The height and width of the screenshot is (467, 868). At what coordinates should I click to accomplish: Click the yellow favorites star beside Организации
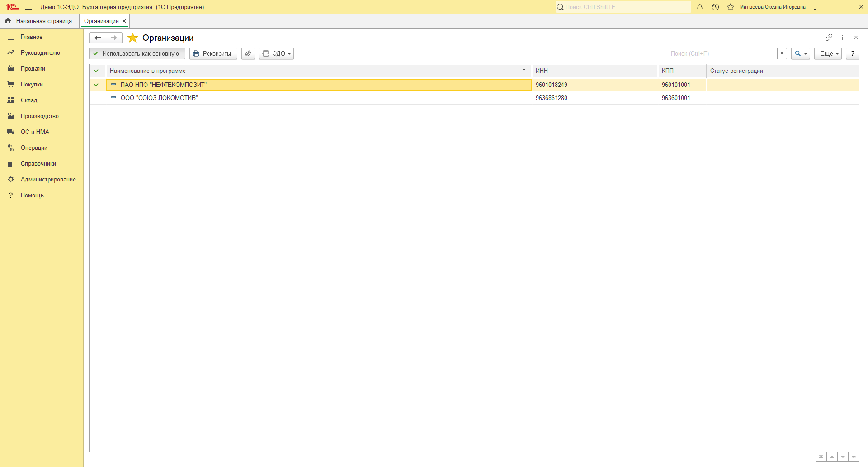[132, 38]
